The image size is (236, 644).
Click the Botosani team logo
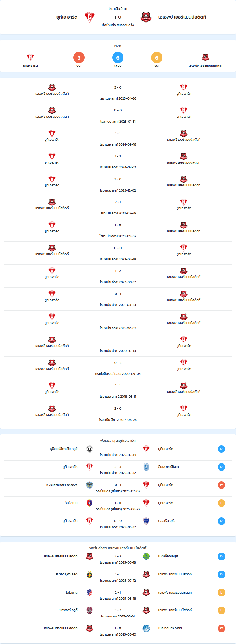[89, 592]
